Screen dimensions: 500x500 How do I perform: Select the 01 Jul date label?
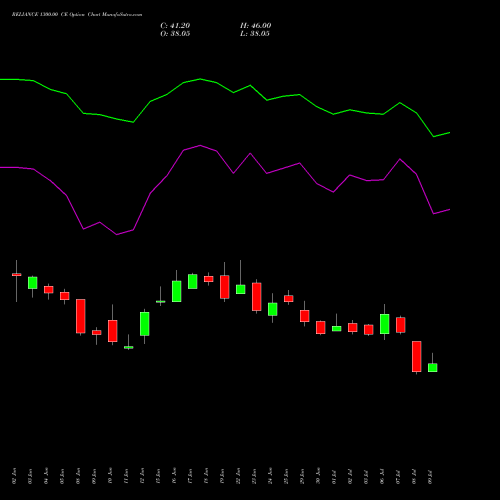point(334,476)
